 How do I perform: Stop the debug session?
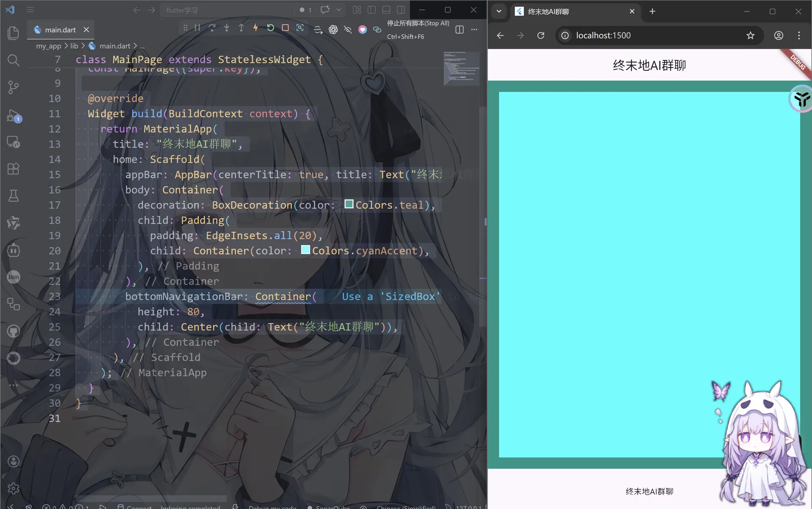point(285,28)
